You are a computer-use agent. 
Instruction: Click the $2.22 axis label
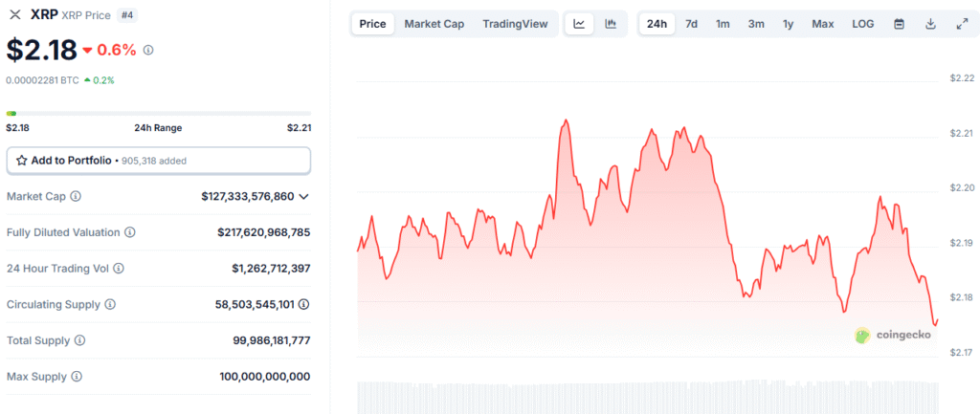961,78
